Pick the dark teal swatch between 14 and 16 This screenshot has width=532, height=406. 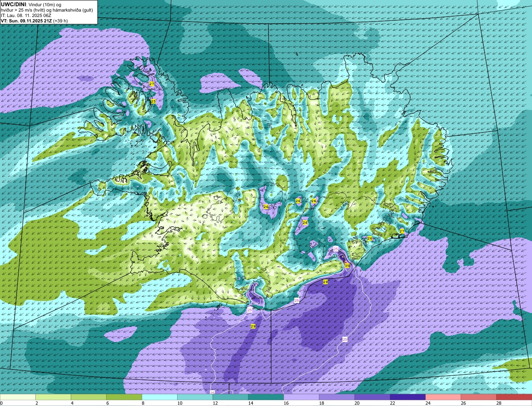click(x=266, y=397)
